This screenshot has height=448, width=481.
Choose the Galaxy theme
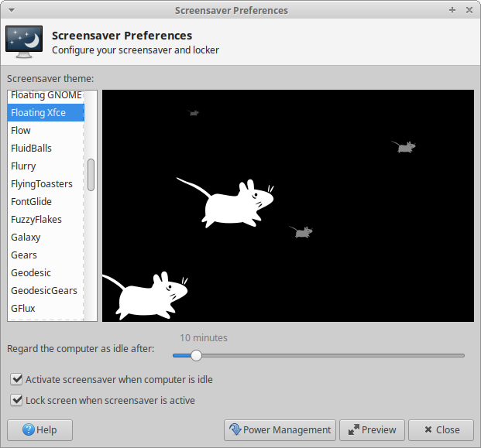46,237
